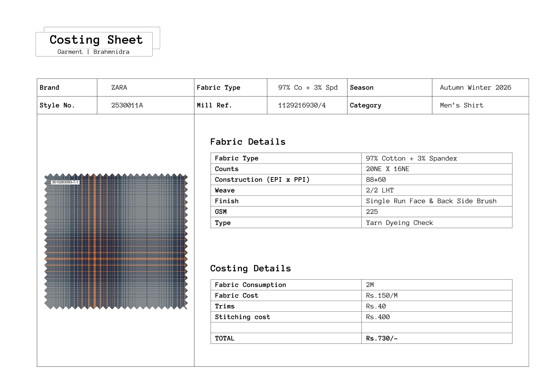The height and width of the screenshot is (392, 555).
Task: Click the swatch code label 3010263093-7-1
Action: pos(65,182)
